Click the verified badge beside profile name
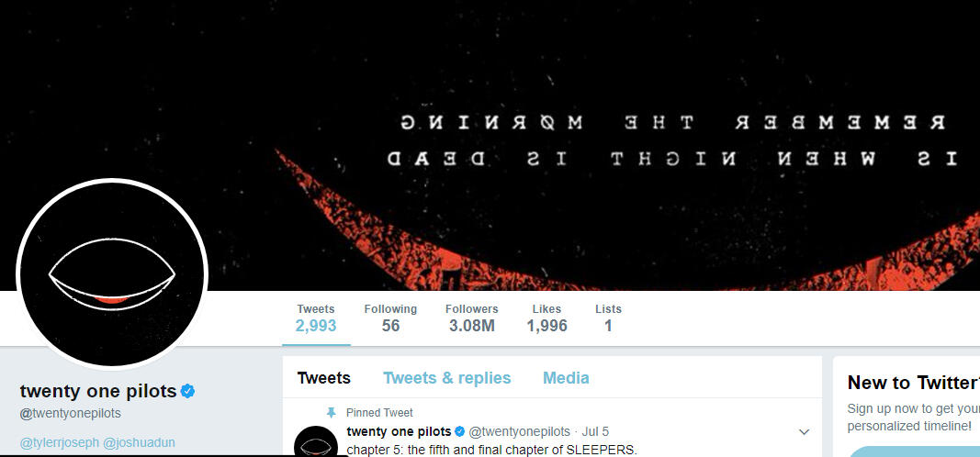Image resolution: width=980 pixels, height=457 pixels. 187,392
